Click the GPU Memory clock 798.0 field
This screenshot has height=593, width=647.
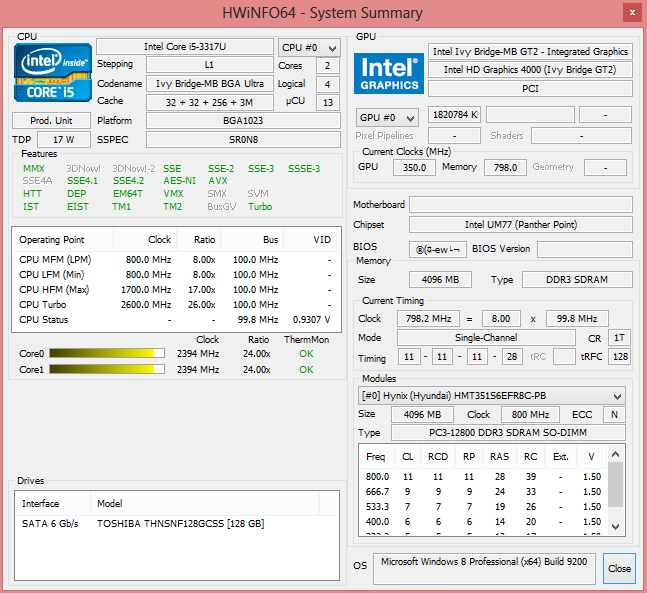[505, 168]
